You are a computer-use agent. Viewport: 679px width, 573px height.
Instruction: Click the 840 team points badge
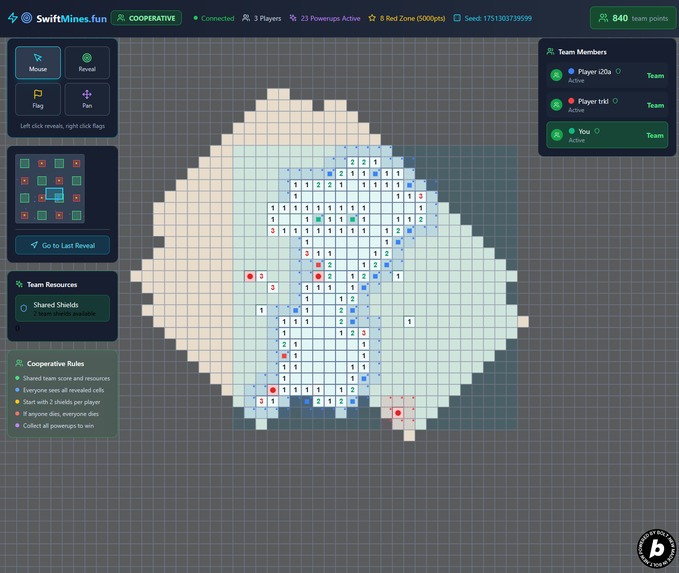[633, 18]
